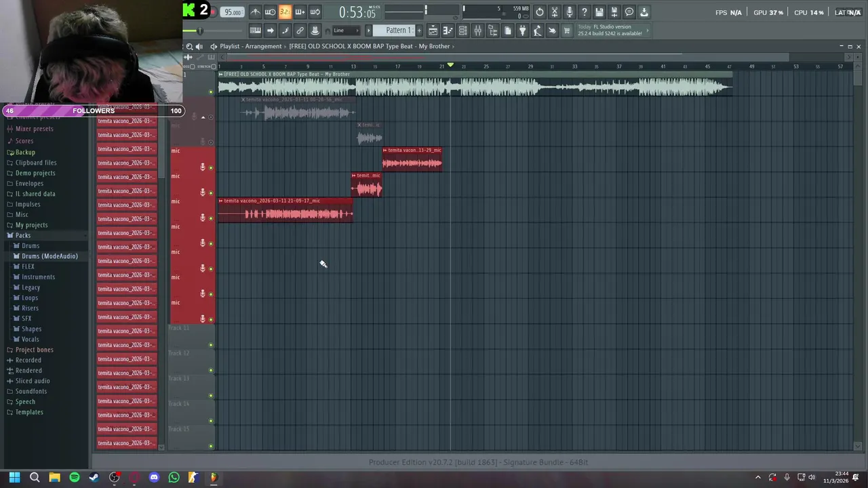Open the Channel rack view
The width and height of the screenshot is (868, 488).
[462, 30]
